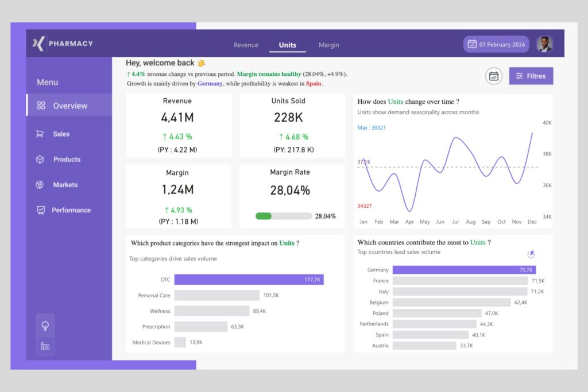588x392 pixels.
Task: Click the lightbulb icon at sidebar bottom
Action: pyautogui.click(x=45, y=325)
